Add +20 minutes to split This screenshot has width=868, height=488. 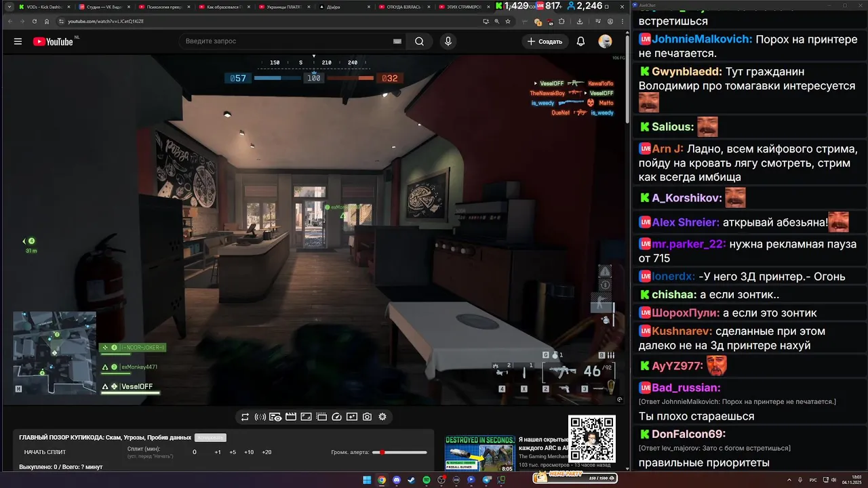click(267, 452)
